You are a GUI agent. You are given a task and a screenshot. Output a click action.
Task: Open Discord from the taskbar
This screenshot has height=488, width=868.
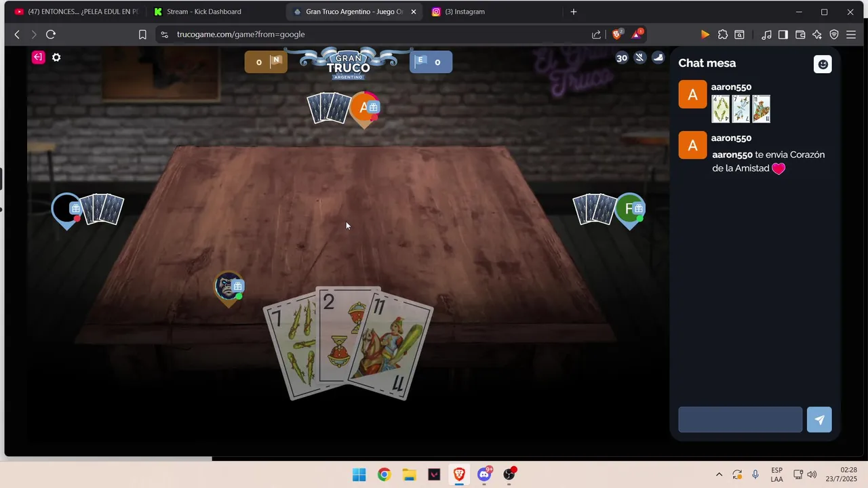pos(484,474)
